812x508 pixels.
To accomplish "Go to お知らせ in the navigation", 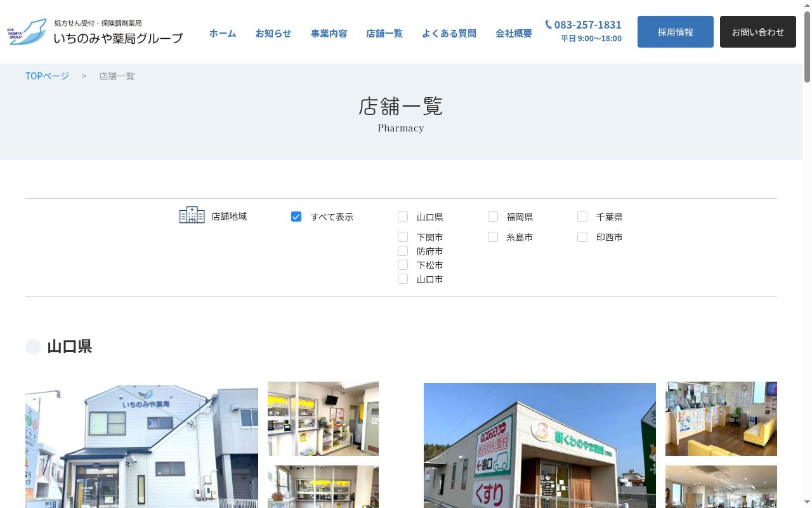I will 273,33.
